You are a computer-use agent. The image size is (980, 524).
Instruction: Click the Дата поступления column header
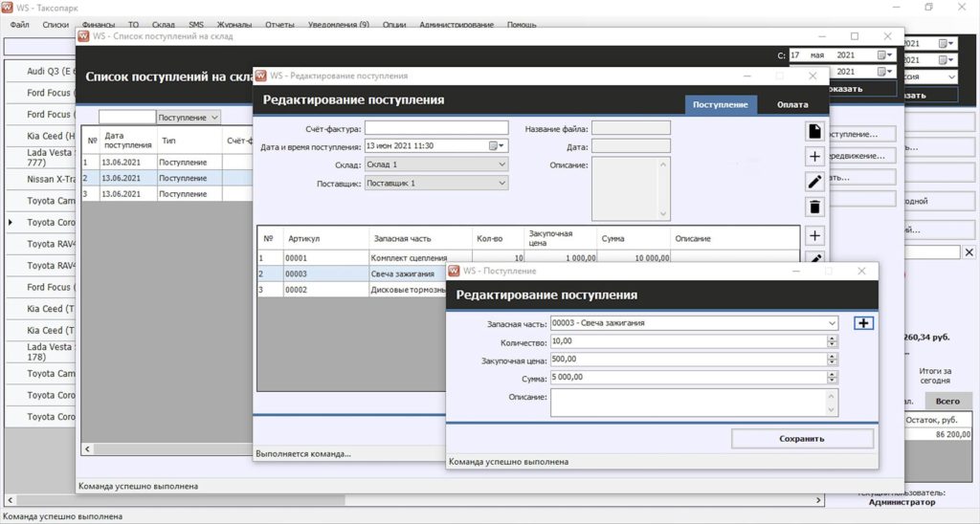click(x=127, y=140)
